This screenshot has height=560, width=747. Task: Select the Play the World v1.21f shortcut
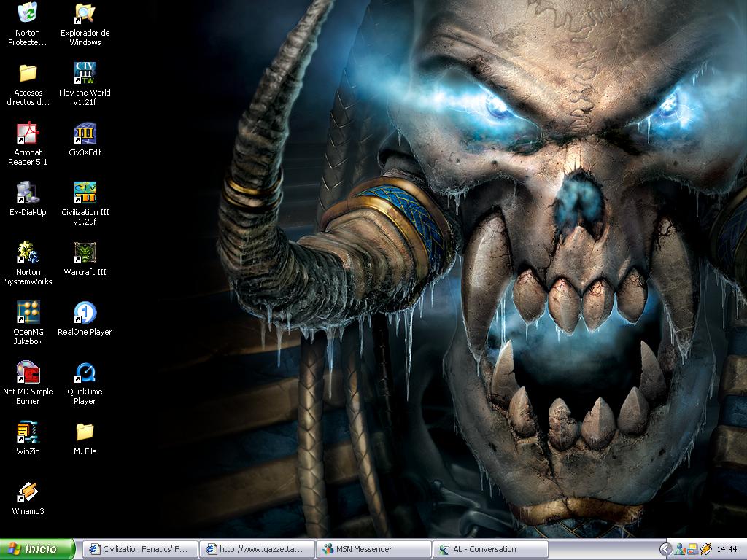tap(85, 73)
